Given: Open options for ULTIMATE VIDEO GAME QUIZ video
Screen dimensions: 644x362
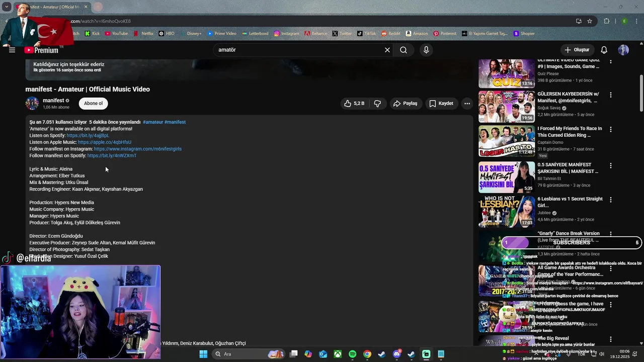Looking at the screenshot, I should pyautogui.click(x=611, y=61).
